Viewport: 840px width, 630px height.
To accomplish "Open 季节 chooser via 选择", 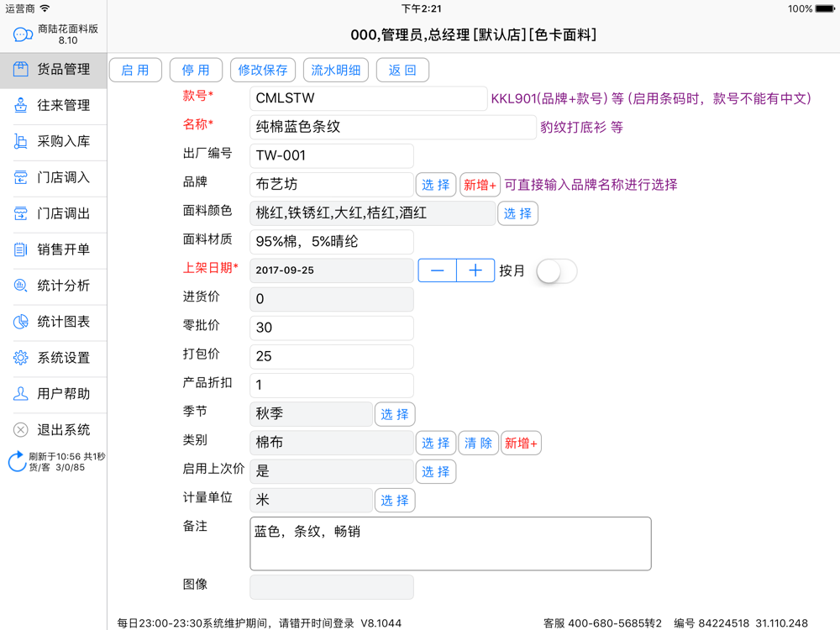I will [x=394, y=414].
